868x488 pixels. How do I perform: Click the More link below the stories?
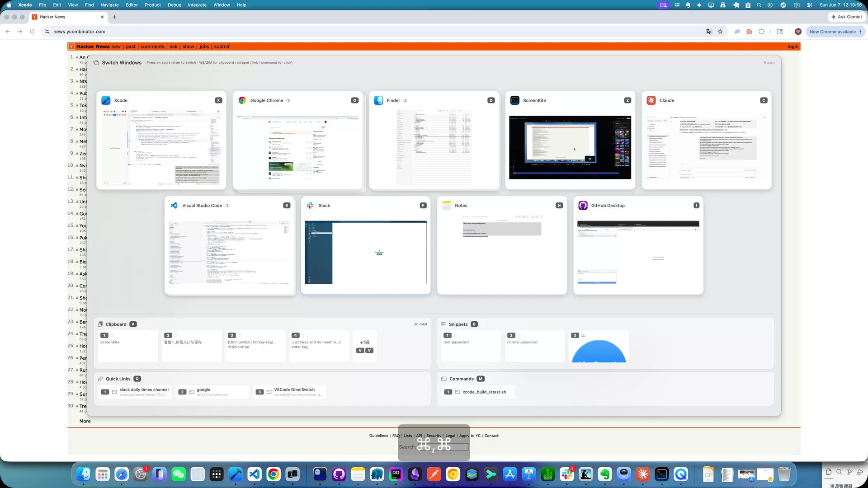click(x=85, y=421)
